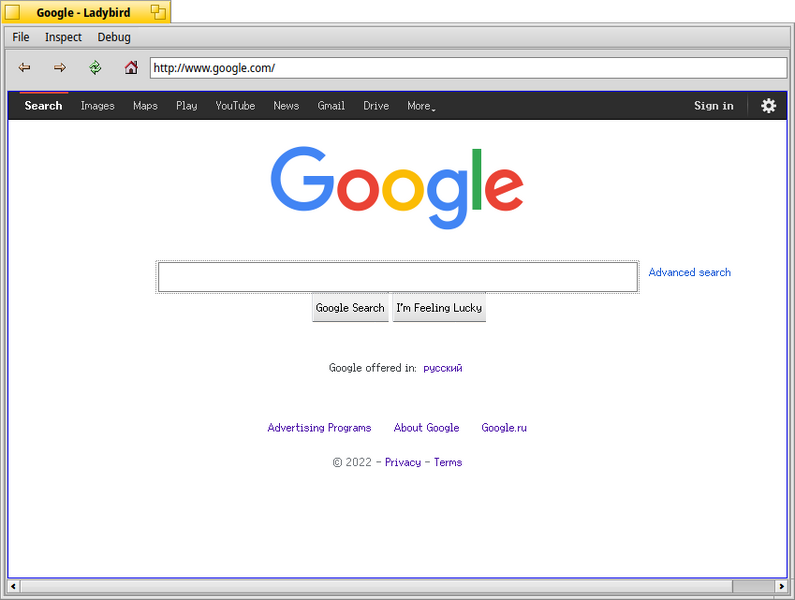Image resolution: width=795 pixels, height=600 pixels.
Task: Click the Google logo image
Action: [397, 188]
